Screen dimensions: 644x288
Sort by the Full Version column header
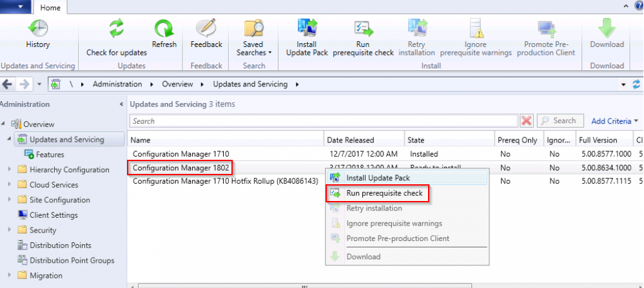[x=604, y=140]
